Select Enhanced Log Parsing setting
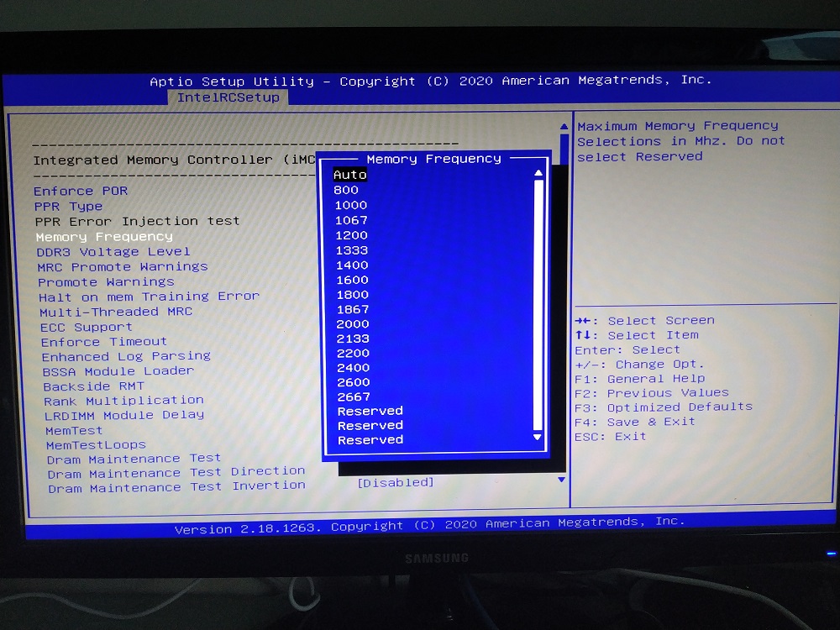The image size is (840, 630). coord(127,356)
